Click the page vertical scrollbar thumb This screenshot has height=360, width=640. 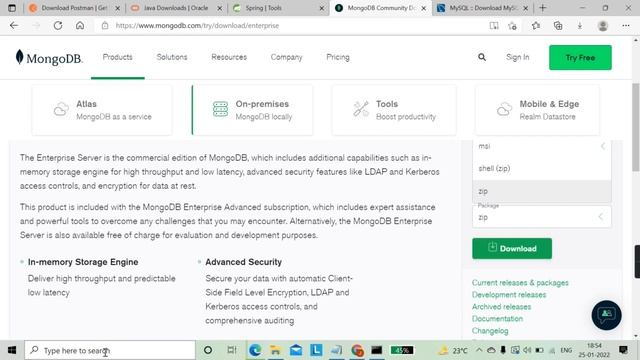click(636, 127)
